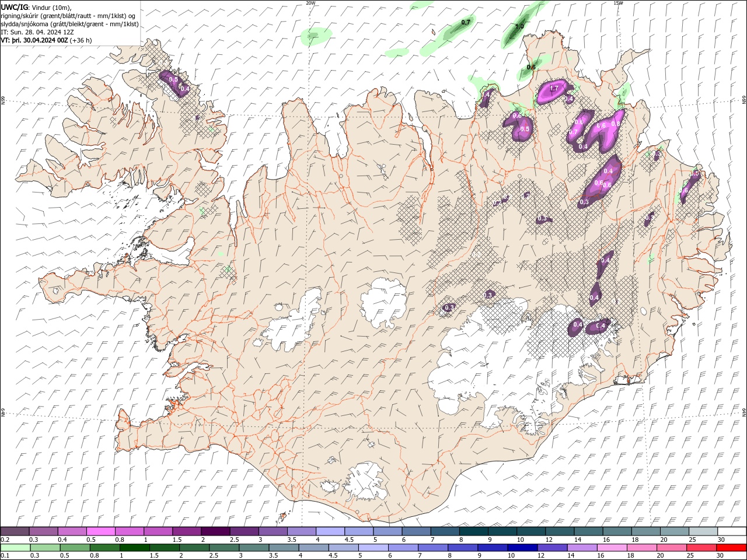Pick the dark purple 2 swatch, upper scale

pyautogui.click(x=215, y=531)
